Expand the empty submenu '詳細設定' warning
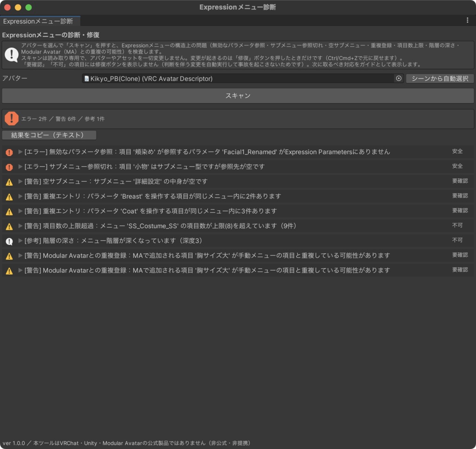The image size is (476, 449). [20, 181]
